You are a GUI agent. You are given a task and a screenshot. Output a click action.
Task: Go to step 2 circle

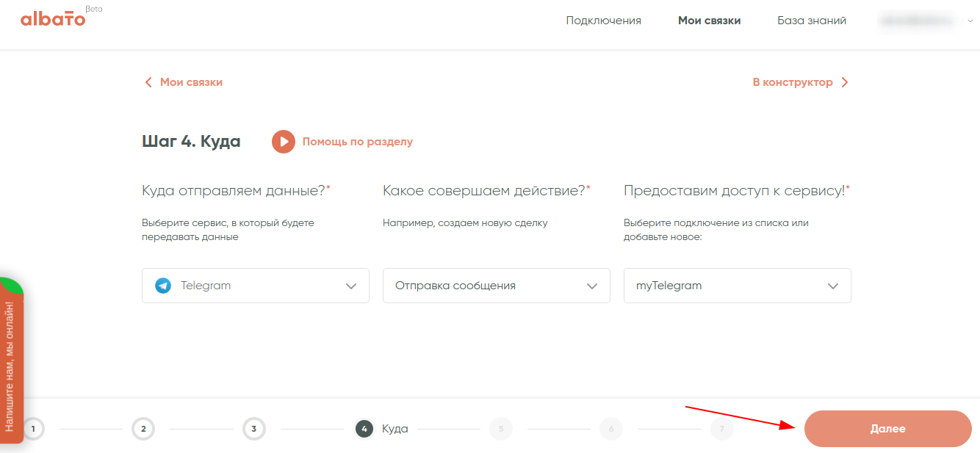pyautogui.click(x=143, y=429)
